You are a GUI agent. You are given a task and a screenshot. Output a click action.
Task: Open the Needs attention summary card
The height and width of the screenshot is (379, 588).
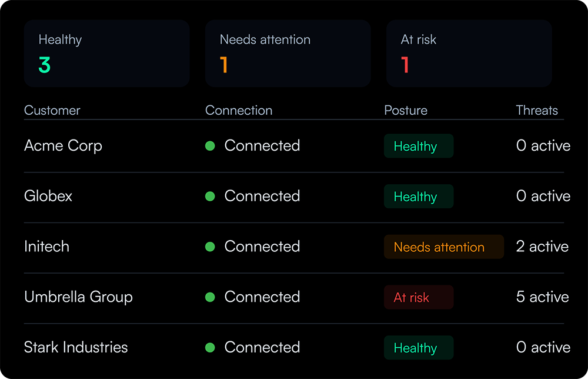[288, 54]
